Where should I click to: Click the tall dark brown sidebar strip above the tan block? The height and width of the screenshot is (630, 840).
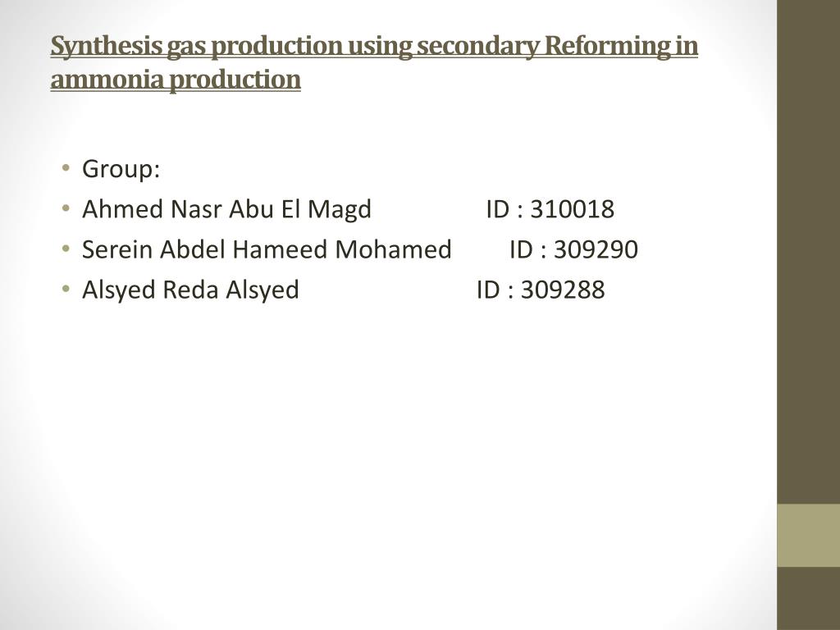pyautogui.click(x=808, y=252)
